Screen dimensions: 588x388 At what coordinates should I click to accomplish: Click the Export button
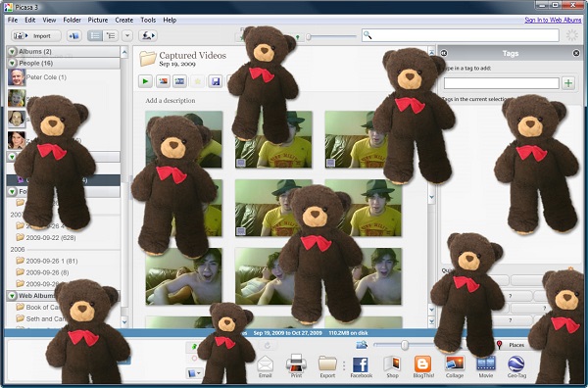(327, 366)
